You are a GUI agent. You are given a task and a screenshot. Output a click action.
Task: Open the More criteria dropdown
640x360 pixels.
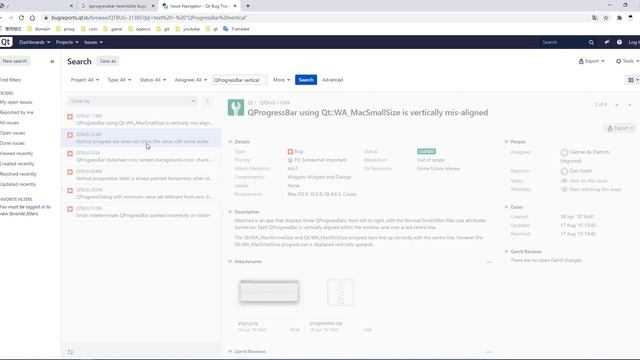click(281, 80)
